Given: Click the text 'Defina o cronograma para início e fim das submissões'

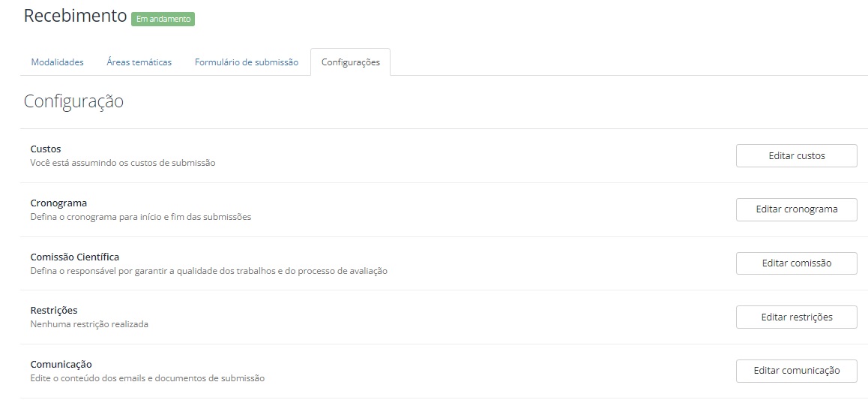Looking at the screenshot, I should pos(141,217).
